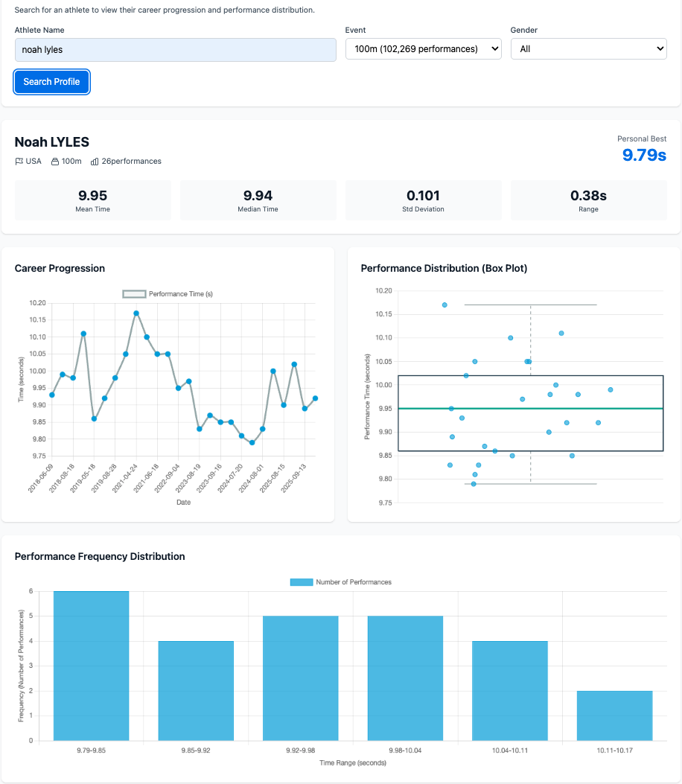Click the 9.79-9.85 histogram bar
The image size is (682, 784).
pyautogui.click(x=91, y=666)
